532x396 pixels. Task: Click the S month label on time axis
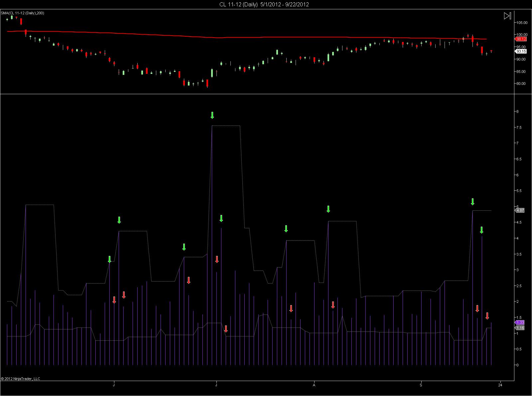point(421,385)
